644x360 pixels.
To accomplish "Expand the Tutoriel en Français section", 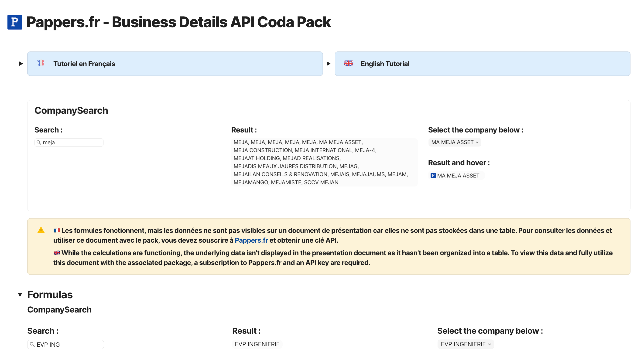I will 21,64.
